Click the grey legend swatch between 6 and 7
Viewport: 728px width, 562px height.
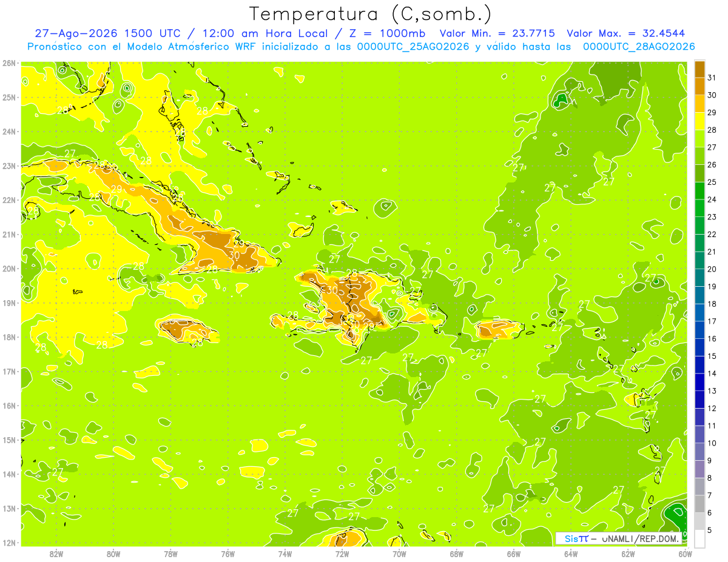pos(699,504)
